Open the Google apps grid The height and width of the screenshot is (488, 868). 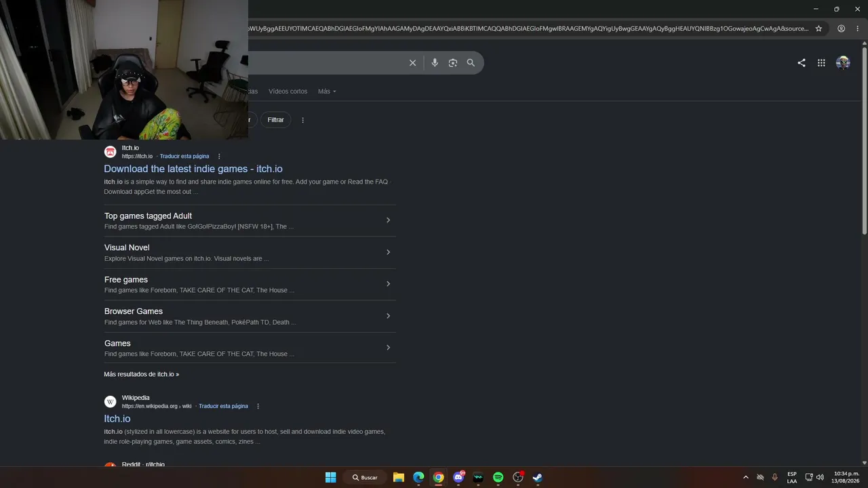tap(821, 63)
